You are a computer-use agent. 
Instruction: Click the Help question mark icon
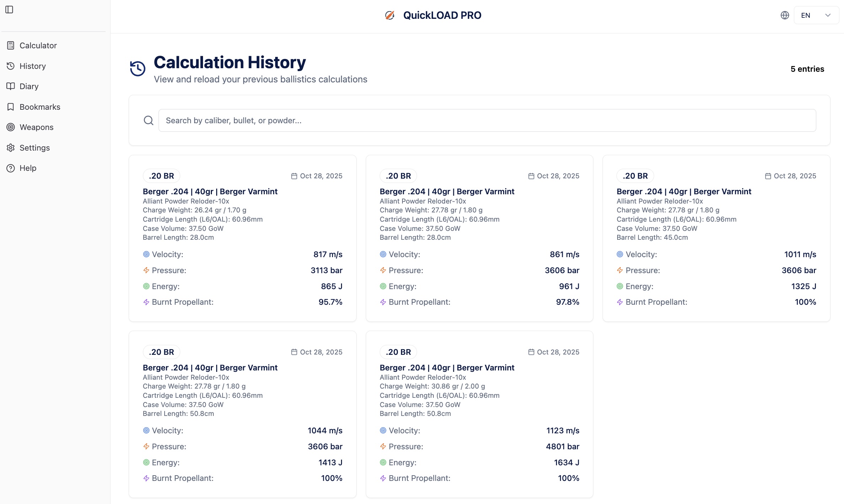pos(11,168)
